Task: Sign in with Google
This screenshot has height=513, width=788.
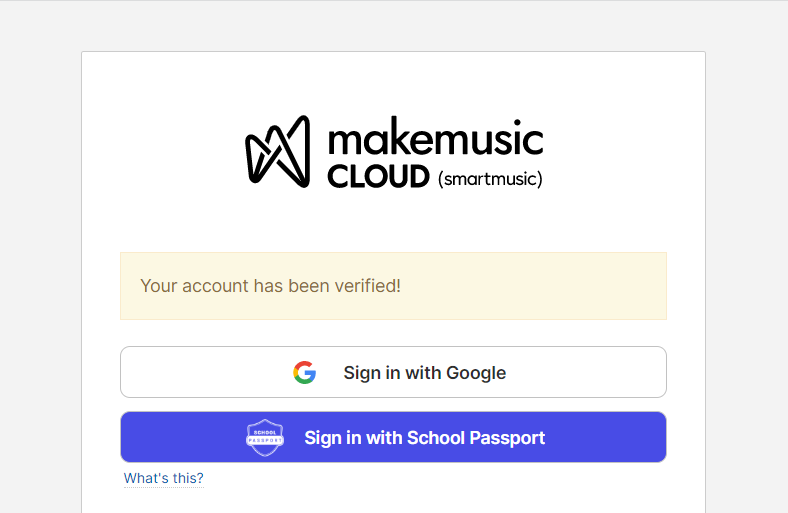Action: [393, 372]
